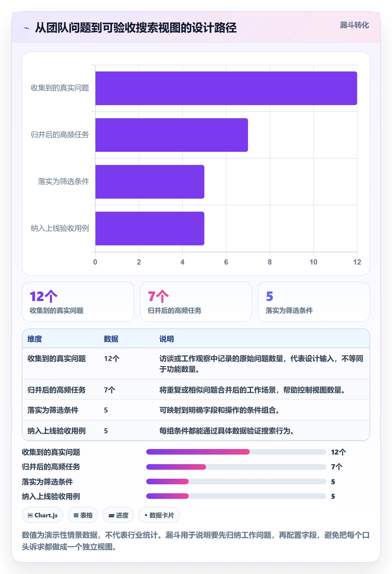Click the chart bar for 落实为筛选条件
This screenshot has width=392, height=574.
click(x=150, y=182)
